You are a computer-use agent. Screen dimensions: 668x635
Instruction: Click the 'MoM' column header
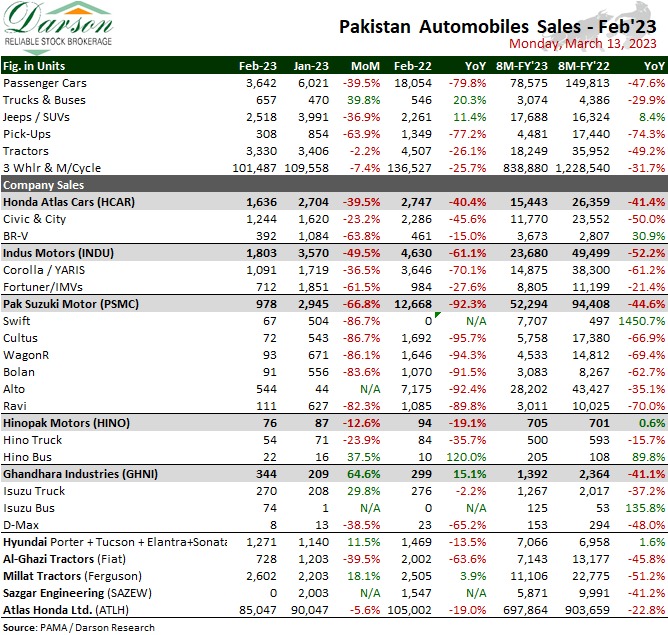coord(366,66)
